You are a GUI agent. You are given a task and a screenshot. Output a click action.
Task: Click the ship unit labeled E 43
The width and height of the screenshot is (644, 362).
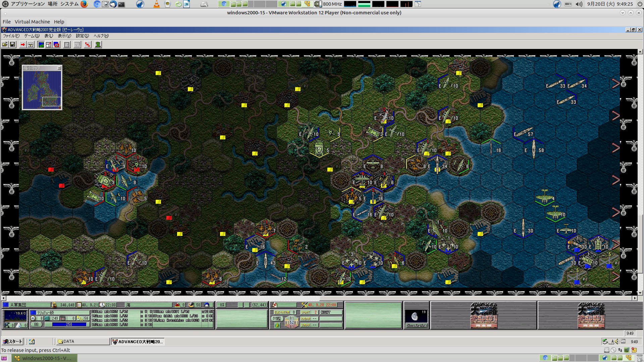(x=265, y=261)
